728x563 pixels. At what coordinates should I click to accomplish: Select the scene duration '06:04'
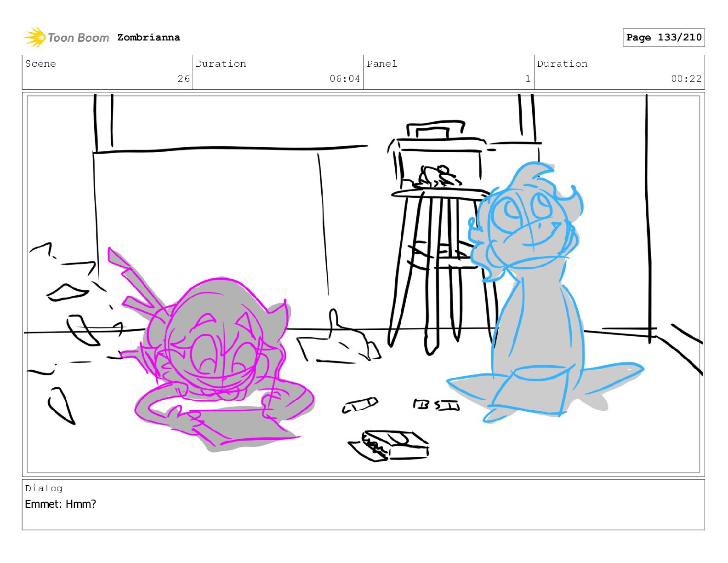345,79
